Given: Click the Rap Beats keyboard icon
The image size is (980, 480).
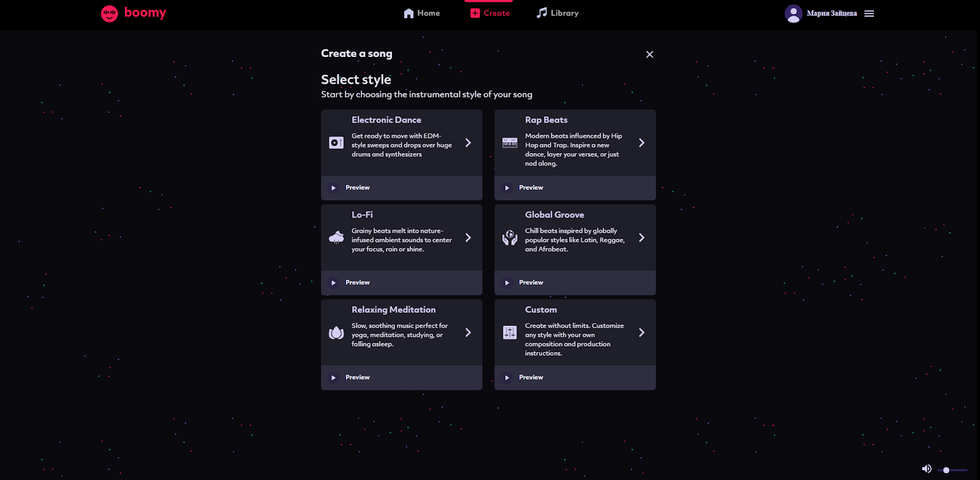Looking at the screenshot, I should [510, 143].
